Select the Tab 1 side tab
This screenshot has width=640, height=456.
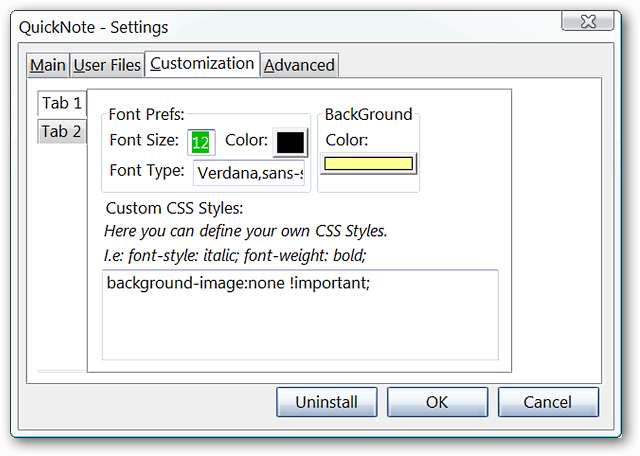coord(62,103)
